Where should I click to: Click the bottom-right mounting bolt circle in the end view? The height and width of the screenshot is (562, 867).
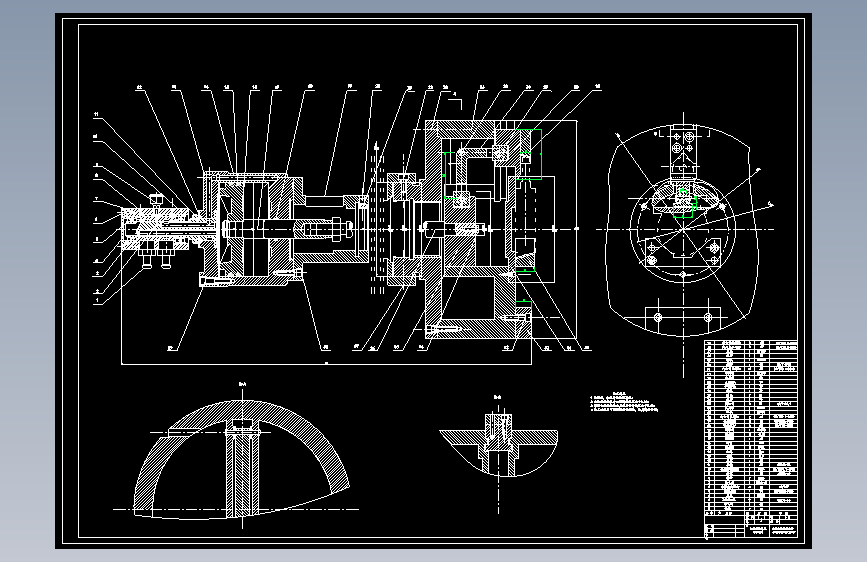tap(708, 318)
